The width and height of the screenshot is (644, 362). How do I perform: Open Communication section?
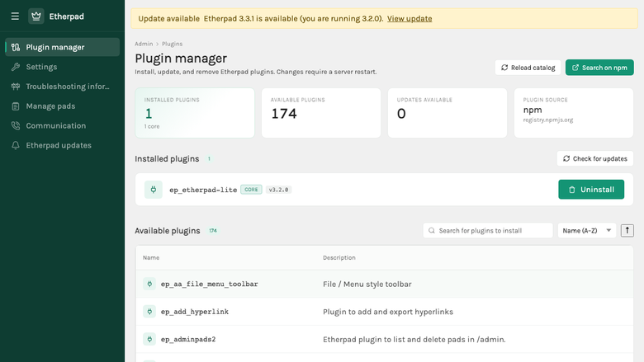[63, 126]
